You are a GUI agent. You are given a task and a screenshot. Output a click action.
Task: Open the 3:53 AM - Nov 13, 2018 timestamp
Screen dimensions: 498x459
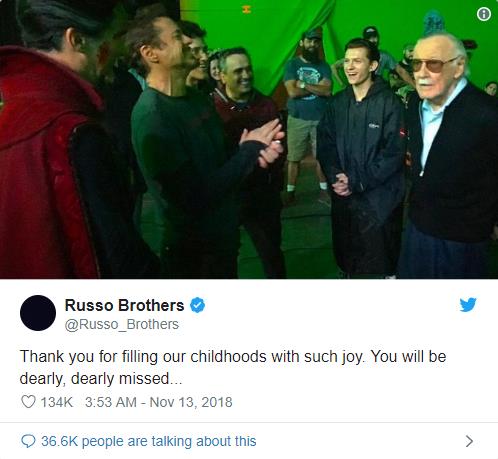click(x=159, y=402)
